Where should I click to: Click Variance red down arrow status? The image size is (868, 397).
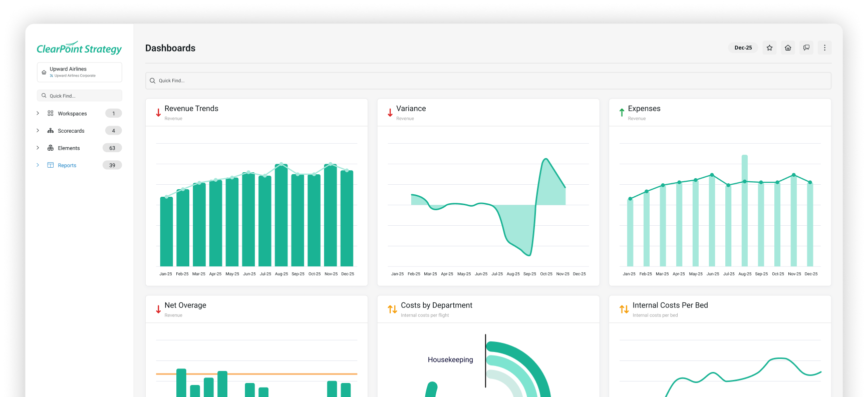click(x=390, y=113)
